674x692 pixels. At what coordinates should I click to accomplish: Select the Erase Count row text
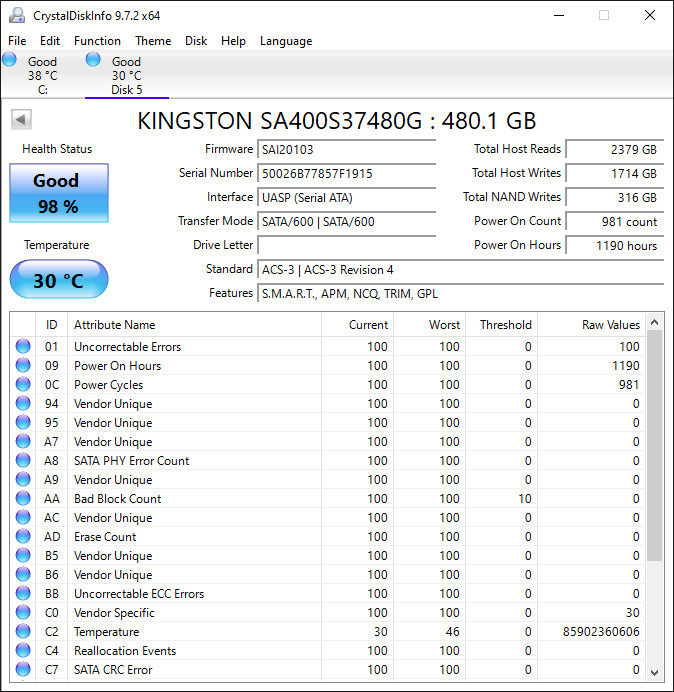[x=105, y=537]
